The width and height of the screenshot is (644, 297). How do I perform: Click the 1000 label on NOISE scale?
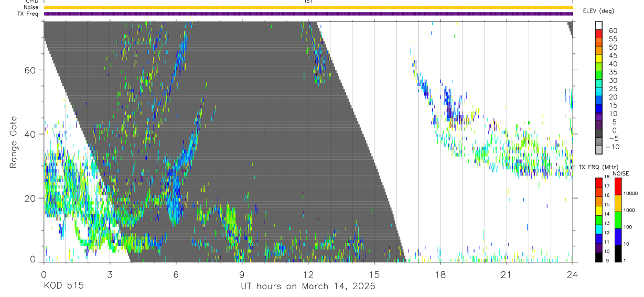[x=630, y=210]
